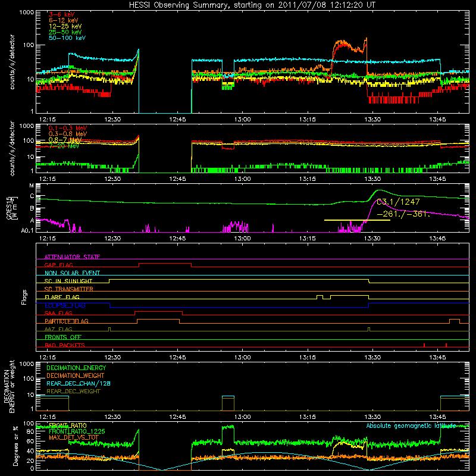Select the SC_TRANSMITTER flag label
This screenshot has width=476, height=476.
pos(69,289)
